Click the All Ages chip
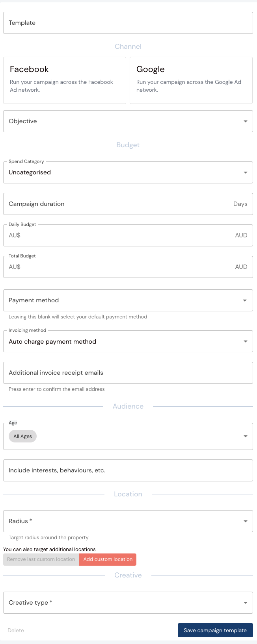Image resolution: width=257 pixels, height=644 pixels. (23, 436)
